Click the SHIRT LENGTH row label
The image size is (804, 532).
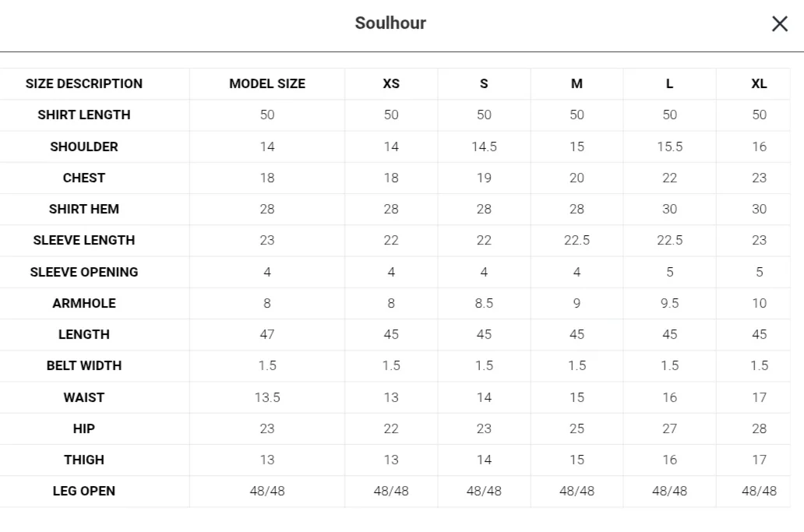(x=84, y=115)
